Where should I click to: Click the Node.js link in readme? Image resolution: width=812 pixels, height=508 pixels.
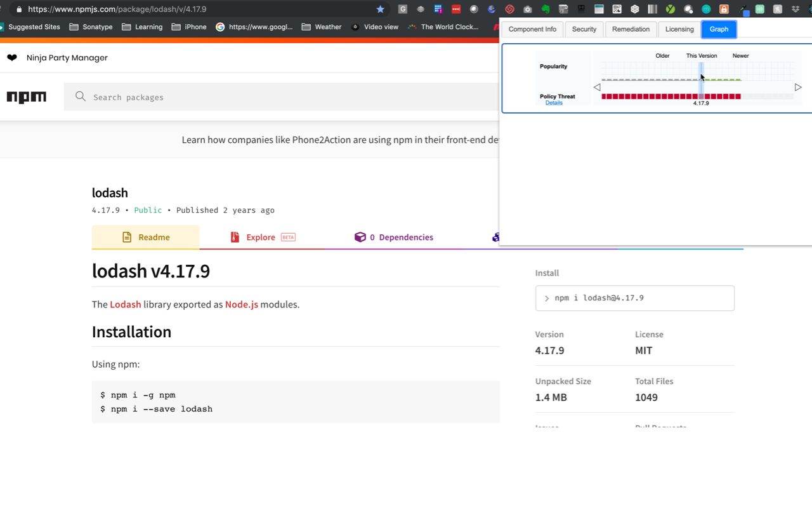click(x=241, y=304)
